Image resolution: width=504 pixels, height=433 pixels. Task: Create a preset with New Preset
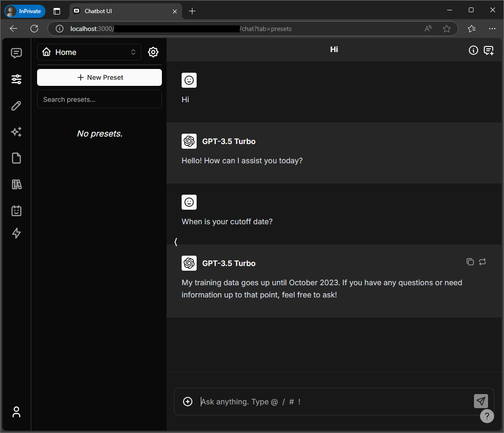coord(99,77)
